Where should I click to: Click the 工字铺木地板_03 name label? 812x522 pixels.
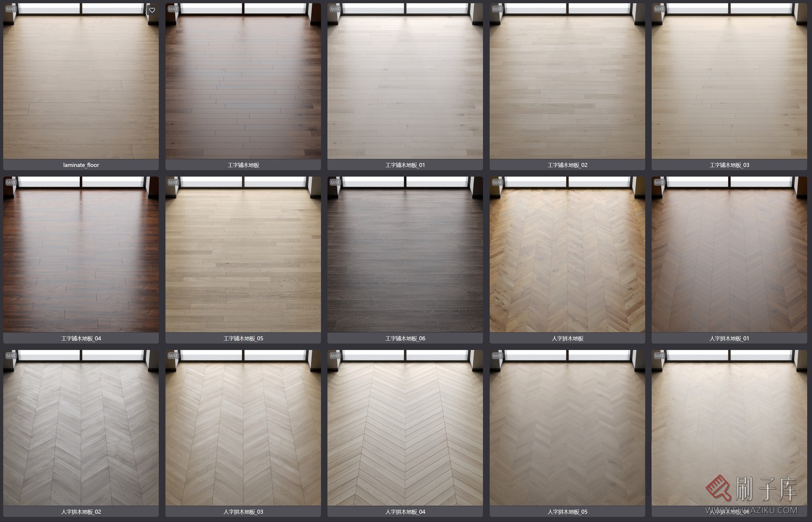[x=729, y=165]
